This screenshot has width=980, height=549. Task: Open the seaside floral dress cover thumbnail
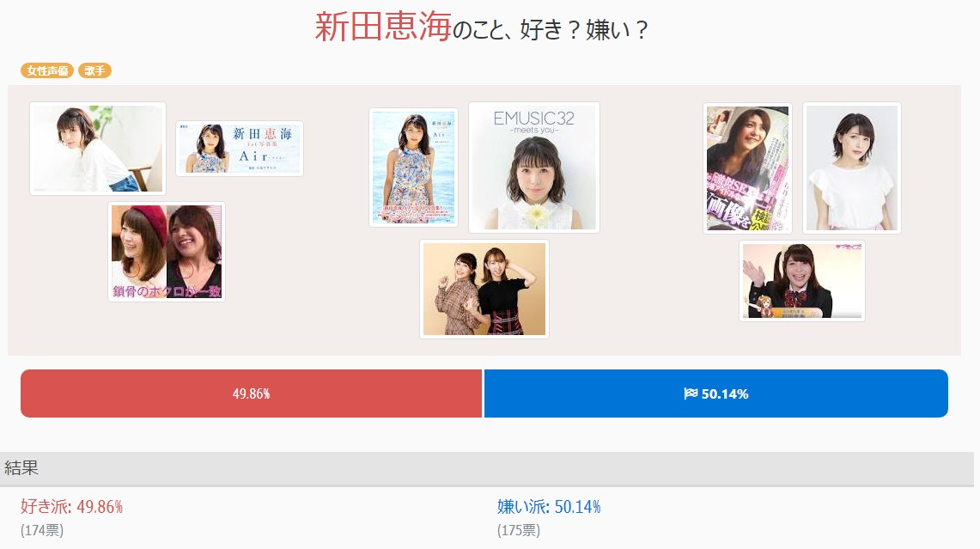coord(413,168)
